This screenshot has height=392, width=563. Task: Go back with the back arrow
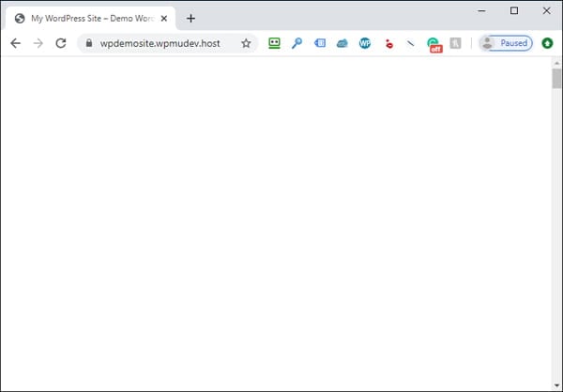pyautogui.click(x=15, y=43)
